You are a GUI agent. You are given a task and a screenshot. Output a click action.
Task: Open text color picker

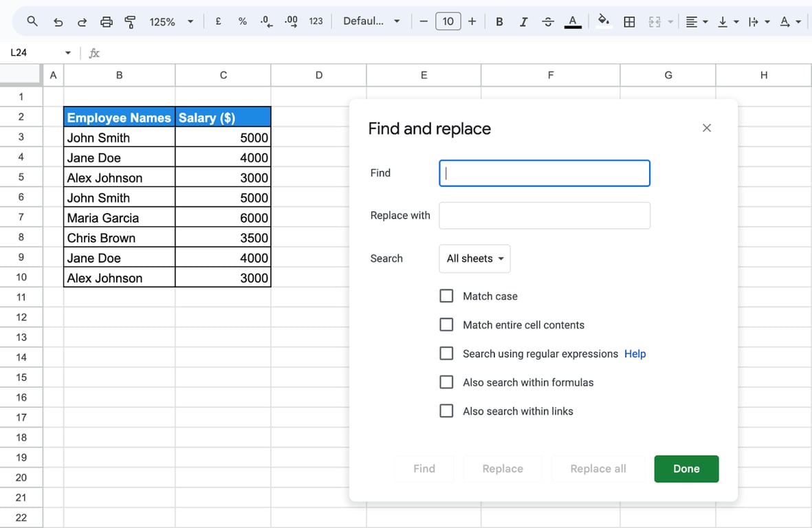pos(572,22)
